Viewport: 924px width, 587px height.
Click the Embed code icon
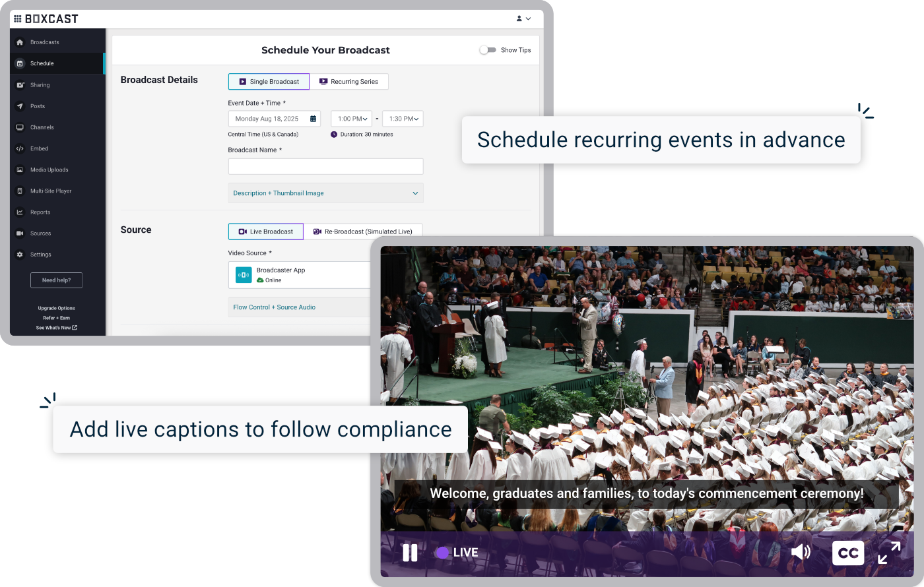click(x=20, y=148)
